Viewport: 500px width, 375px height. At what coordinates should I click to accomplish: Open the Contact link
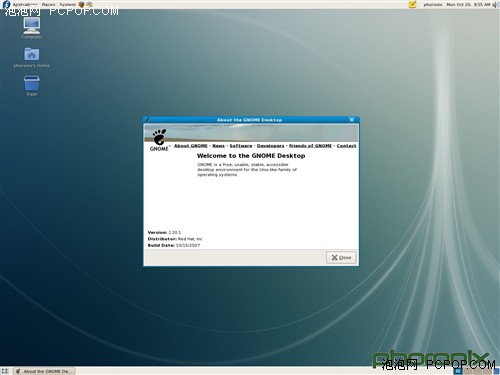[346, 146]
